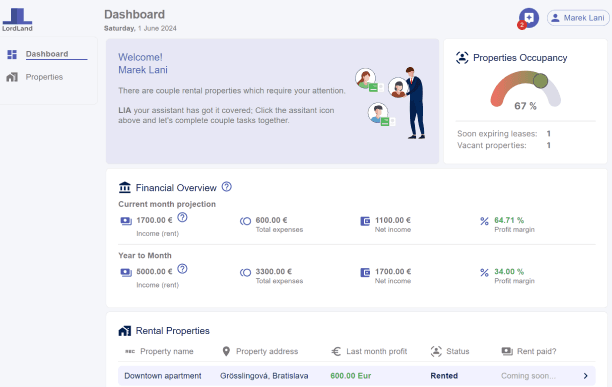Select Dashboard in the sidebar
Viewport: 612px width, 387px height.
[x=47, y=54]
